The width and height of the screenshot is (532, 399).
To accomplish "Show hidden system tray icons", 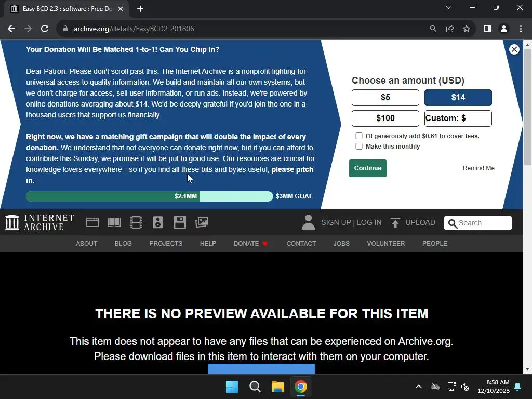I will (x=419, y=387).
